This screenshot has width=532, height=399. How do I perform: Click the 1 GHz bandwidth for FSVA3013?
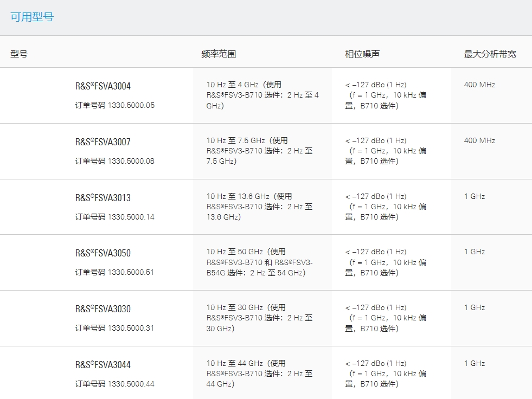point(475,196)
